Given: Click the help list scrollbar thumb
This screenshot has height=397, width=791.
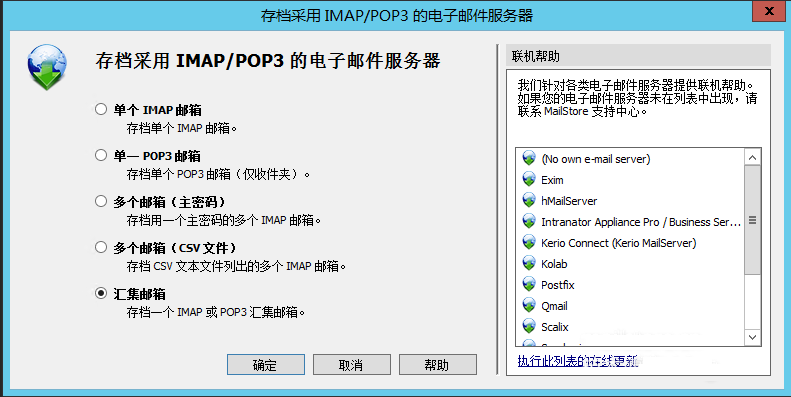Looking at the screenshot, I should coord(752,220).
